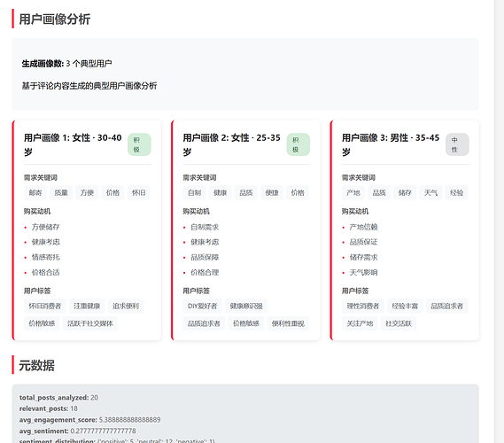Screen dimensions: 504x443
Task: Click 品质追求者 tag in 用户画像 2
Action: tap(204, 323)
